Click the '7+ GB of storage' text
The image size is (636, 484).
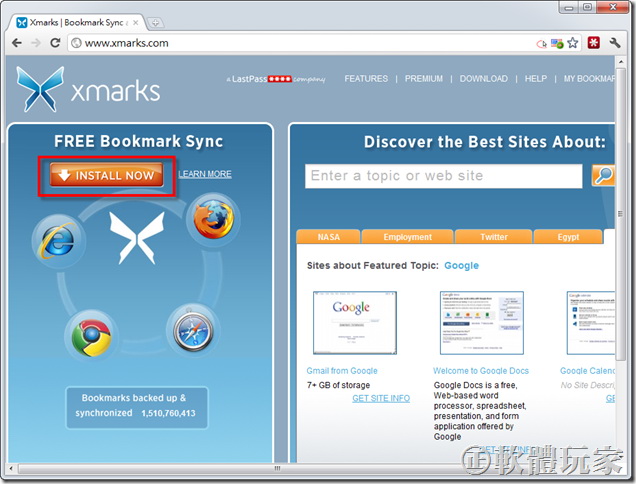(x=338, y=385)
